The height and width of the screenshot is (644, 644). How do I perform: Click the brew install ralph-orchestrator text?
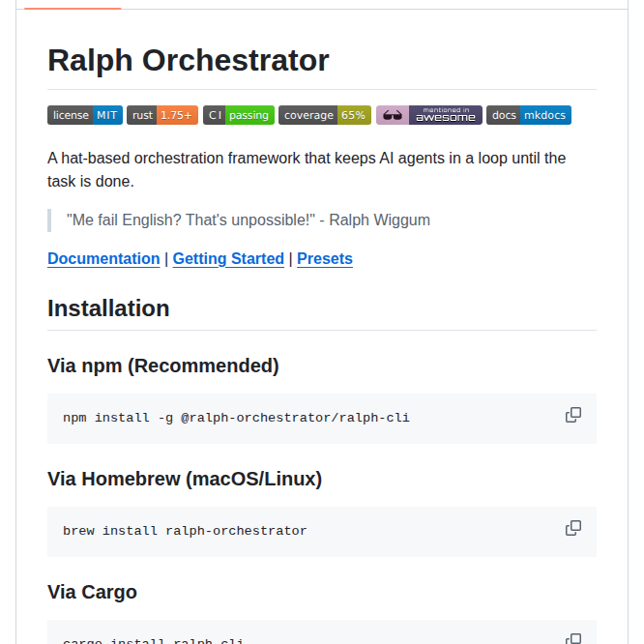pos(185,531)
